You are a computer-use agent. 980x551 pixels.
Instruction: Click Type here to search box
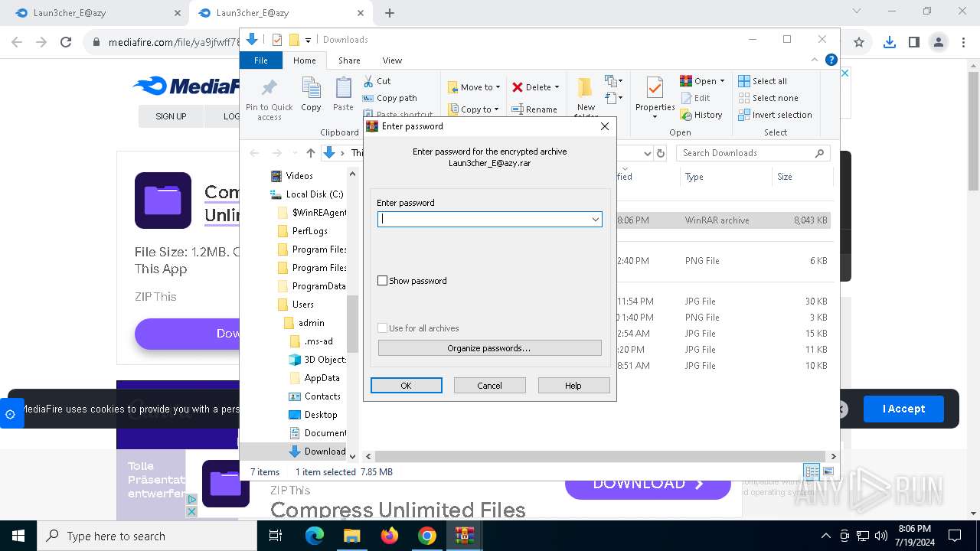pyautogui.click(x=146, y=536)
